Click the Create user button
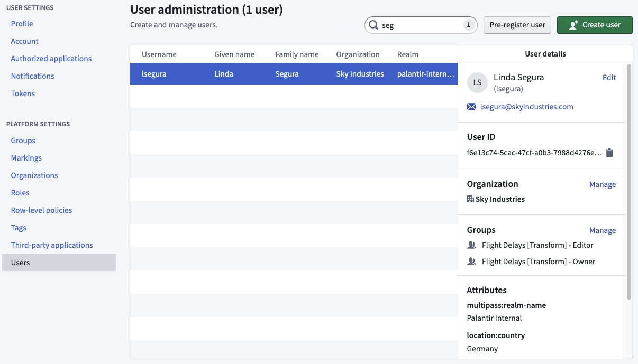This screenshot has height=364, width=638. pyautogui.click(x=595, y=25)
